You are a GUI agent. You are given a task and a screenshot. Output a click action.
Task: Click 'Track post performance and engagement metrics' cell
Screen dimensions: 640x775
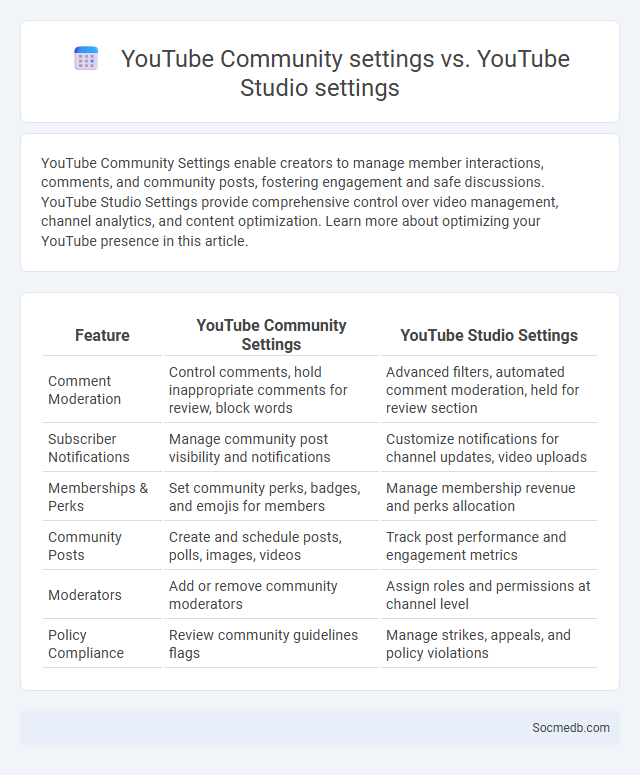coord(489,546)
